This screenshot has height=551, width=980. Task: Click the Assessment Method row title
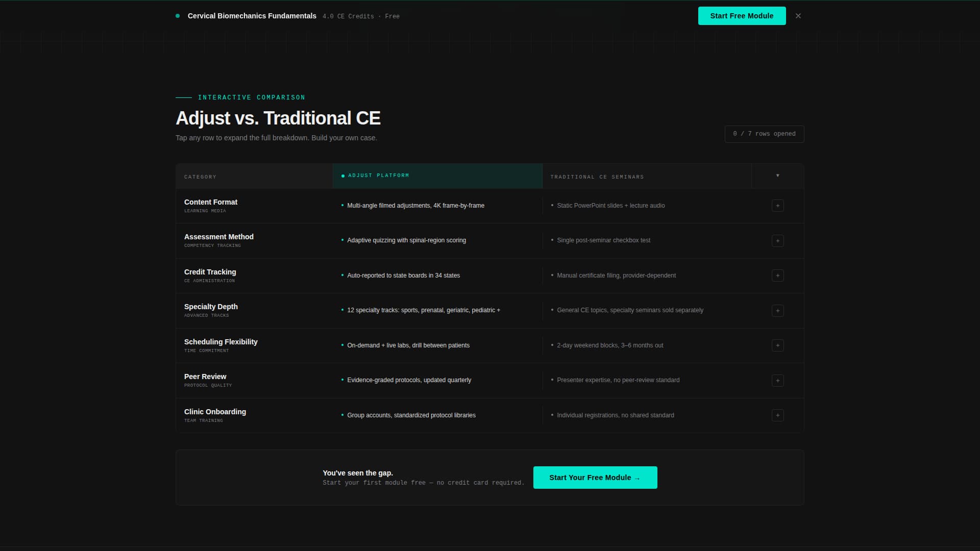219,237
